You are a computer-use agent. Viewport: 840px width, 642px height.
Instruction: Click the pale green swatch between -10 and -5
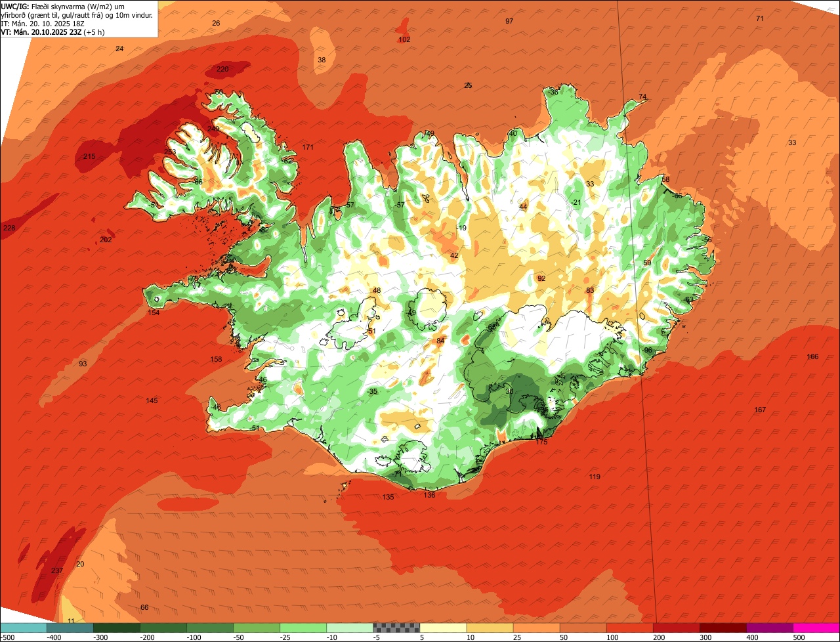[350, 628]
